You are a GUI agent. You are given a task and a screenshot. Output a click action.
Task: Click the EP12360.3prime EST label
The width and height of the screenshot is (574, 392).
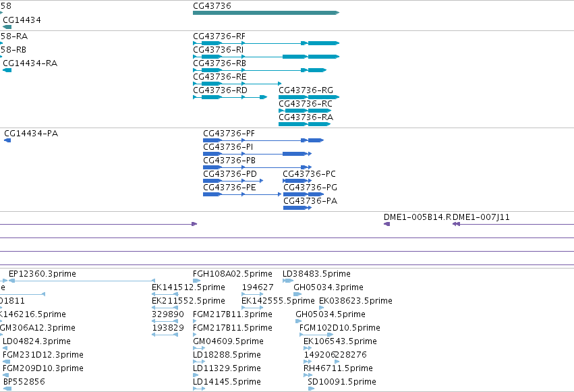(42, 274)
